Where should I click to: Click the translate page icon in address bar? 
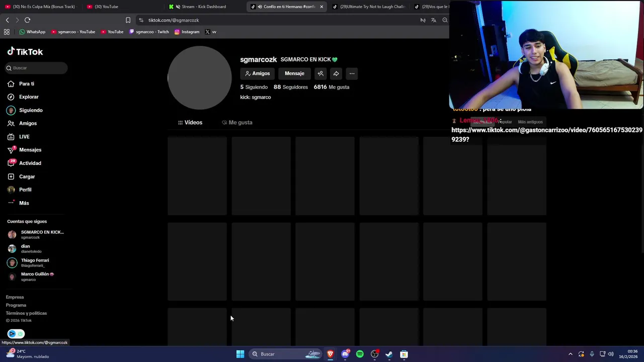coord(434,20)
